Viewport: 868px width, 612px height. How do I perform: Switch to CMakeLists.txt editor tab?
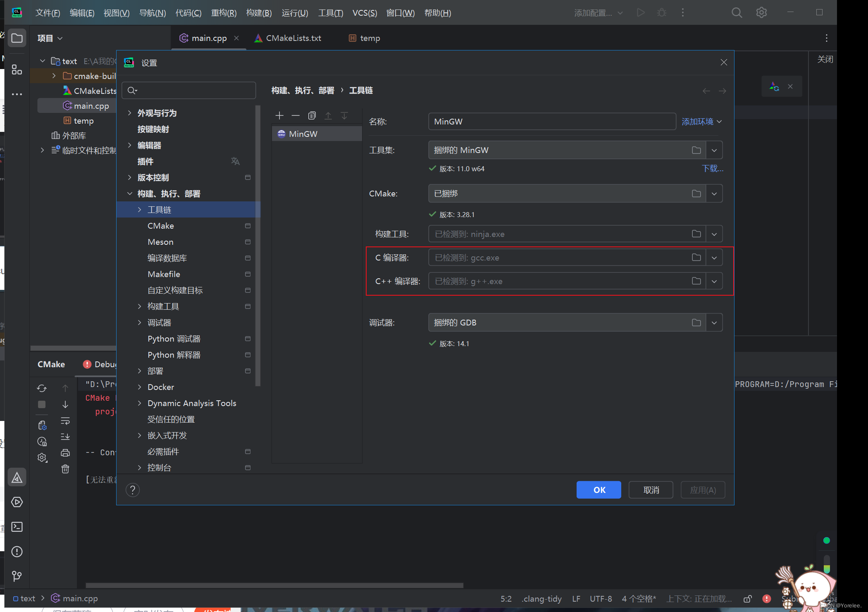[288, 38]
